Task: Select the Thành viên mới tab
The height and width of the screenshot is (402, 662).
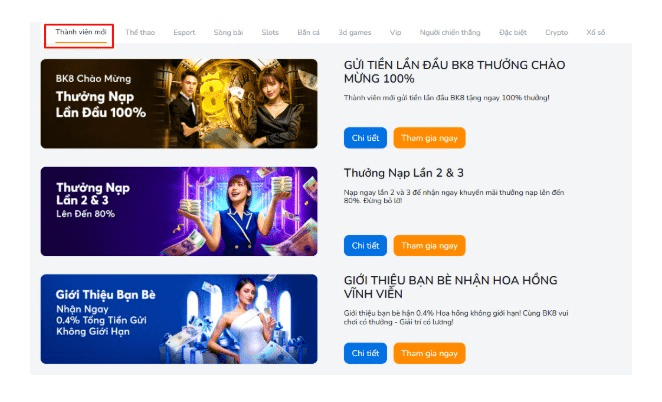Action: click(x=81, y=33)
